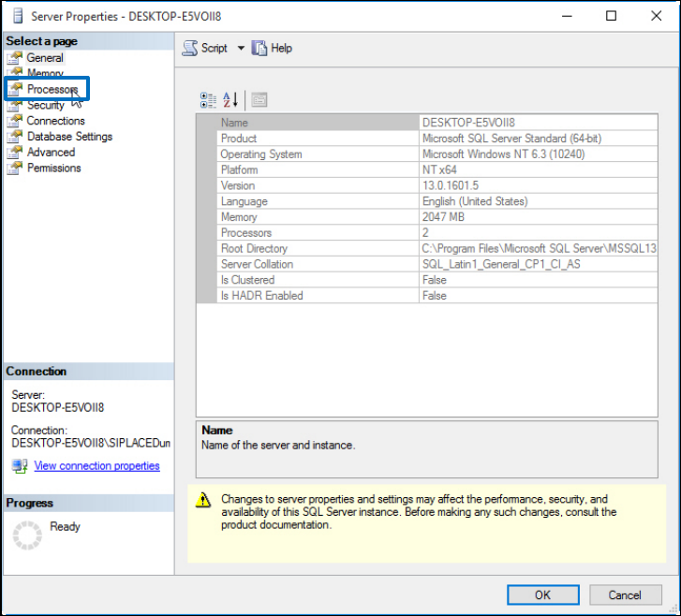Click the General page icon
681x616 pixels.
click(x=15, y=57)
